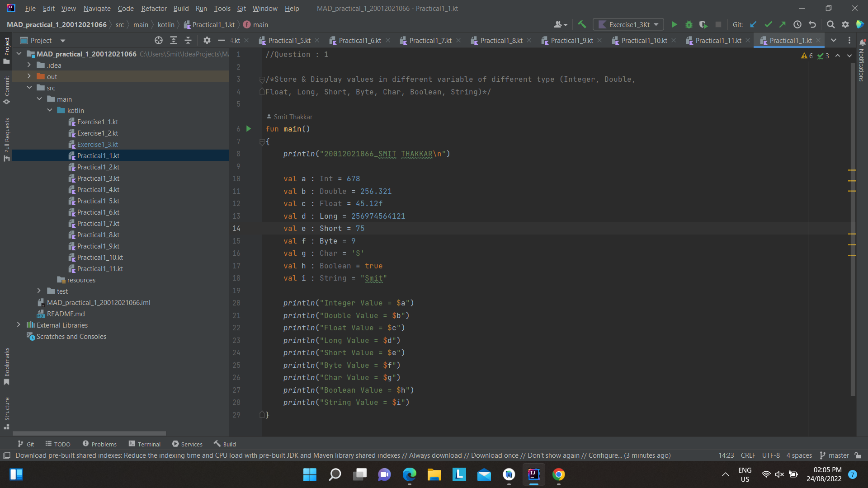Image resolution: width=868 pixels, height=488 pixels.
Task: Toggle the Bookmarks side panel
Action: (x=6, y=366)
